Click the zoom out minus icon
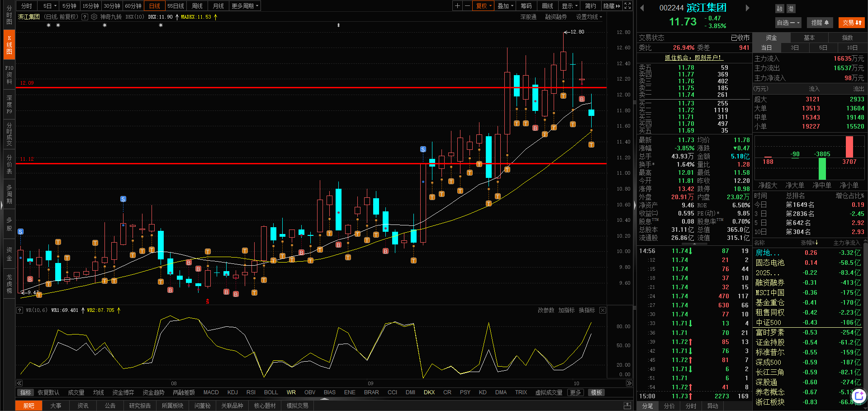Image resolution: width=868 pixels, height=411 pixels. click(x=467, y=6)
